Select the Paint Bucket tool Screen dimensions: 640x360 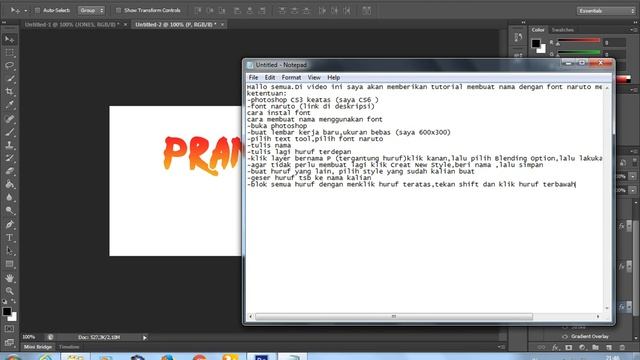[x=10, y=184]
